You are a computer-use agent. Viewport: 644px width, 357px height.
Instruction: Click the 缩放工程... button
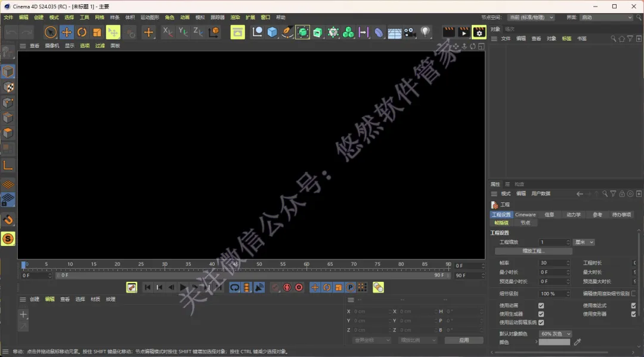(x=534, y=251)
